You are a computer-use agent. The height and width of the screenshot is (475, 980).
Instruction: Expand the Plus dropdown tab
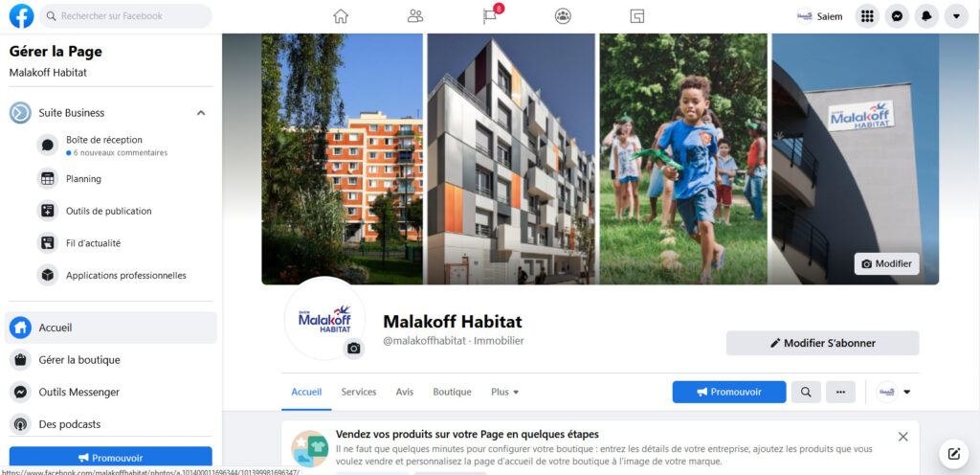[x=505, y=392]
